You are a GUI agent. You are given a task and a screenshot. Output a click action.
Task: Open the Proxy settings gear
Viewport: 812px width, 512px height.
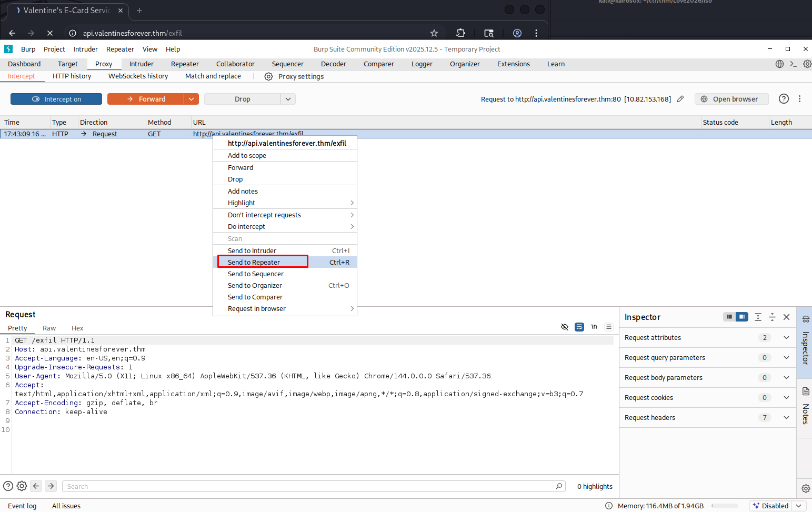tap(268, 76)
